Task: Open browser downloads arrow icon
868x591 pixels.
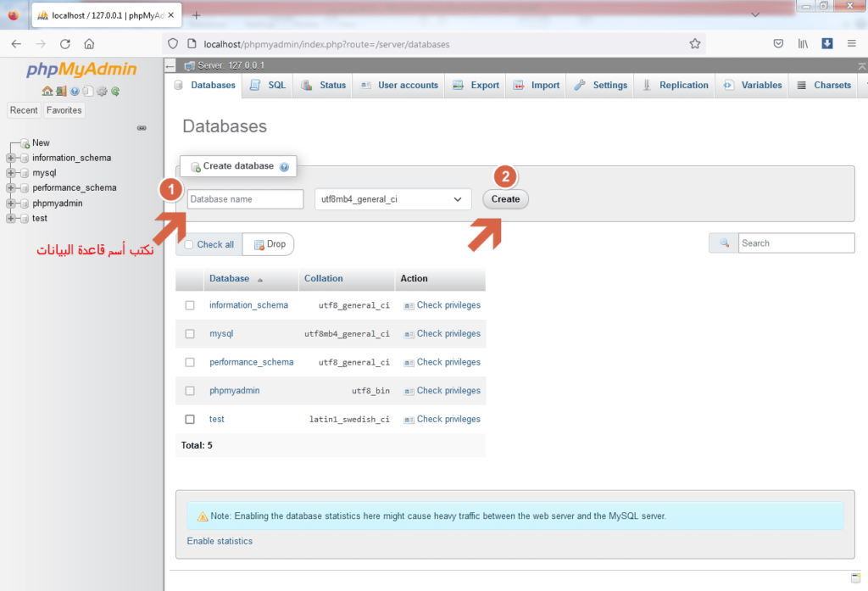Action: click(x=827, y=44)
